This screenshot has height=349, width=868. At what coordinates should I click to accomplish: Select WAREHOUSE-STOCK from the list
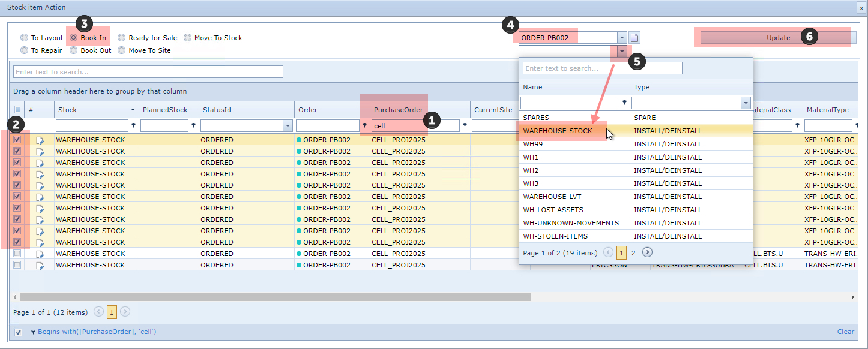pos(557,131)
